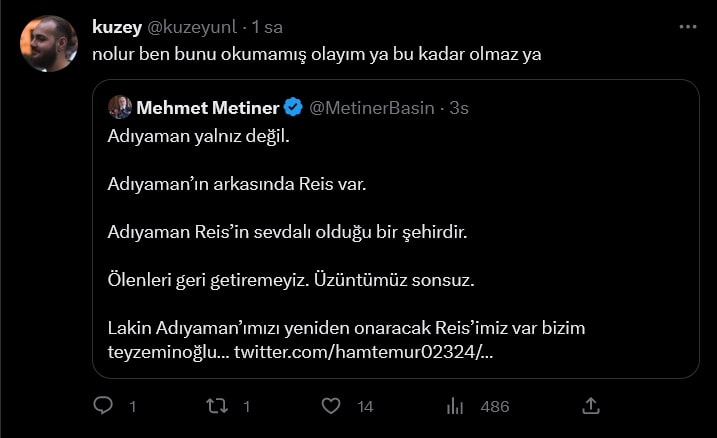Click the like count showing 14
The height and width of the screenshot is (438, 717).
point(365,406)
